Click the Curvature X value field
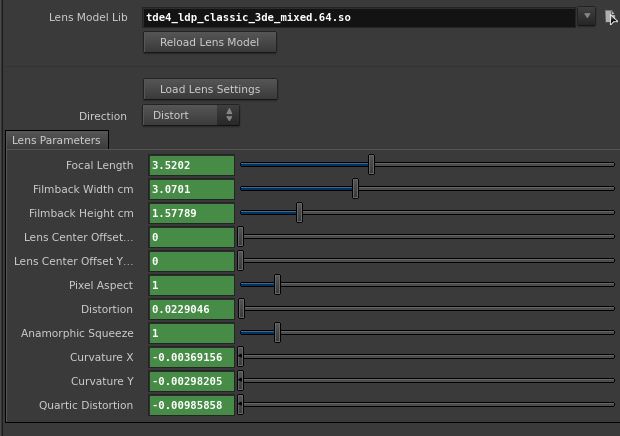Viewport: 620px width, 436px height. [192, 357]
